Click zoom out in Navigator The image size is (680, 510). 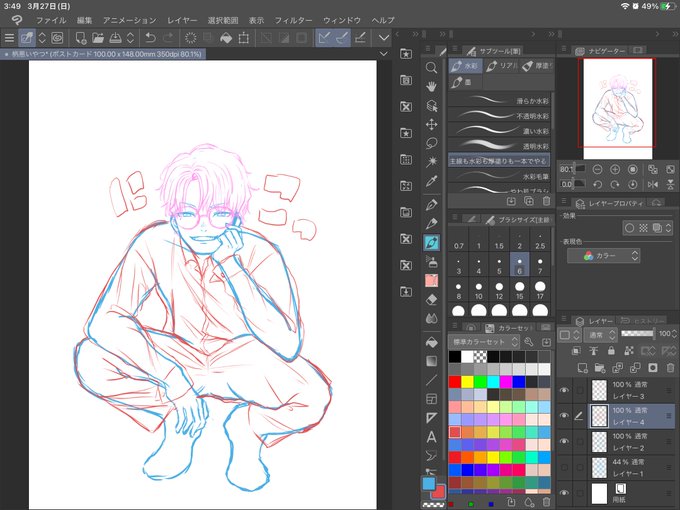coord(597,169)
